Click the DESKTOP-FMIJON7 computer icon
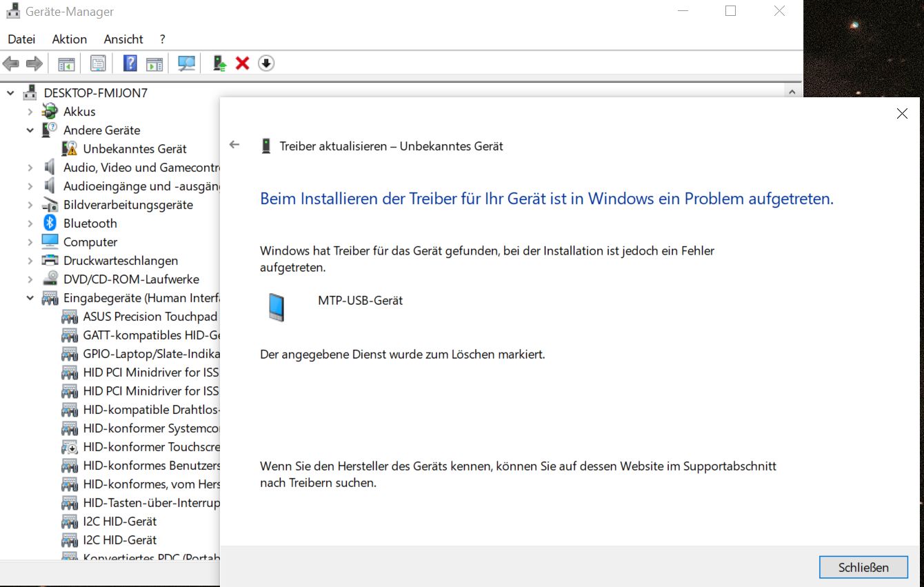 pyautogui.click(x=30, y=92)
